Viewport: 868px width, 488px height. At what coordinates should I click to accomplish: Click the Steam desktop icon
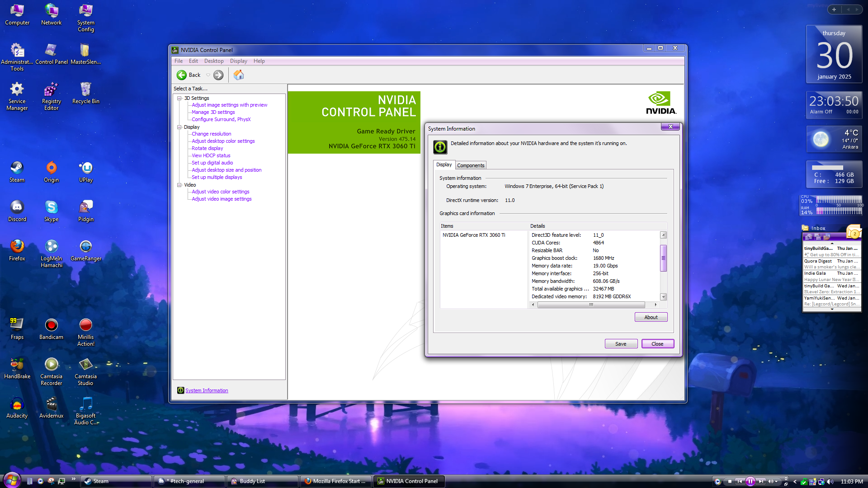pyautogui.click(x=17, y=172)
